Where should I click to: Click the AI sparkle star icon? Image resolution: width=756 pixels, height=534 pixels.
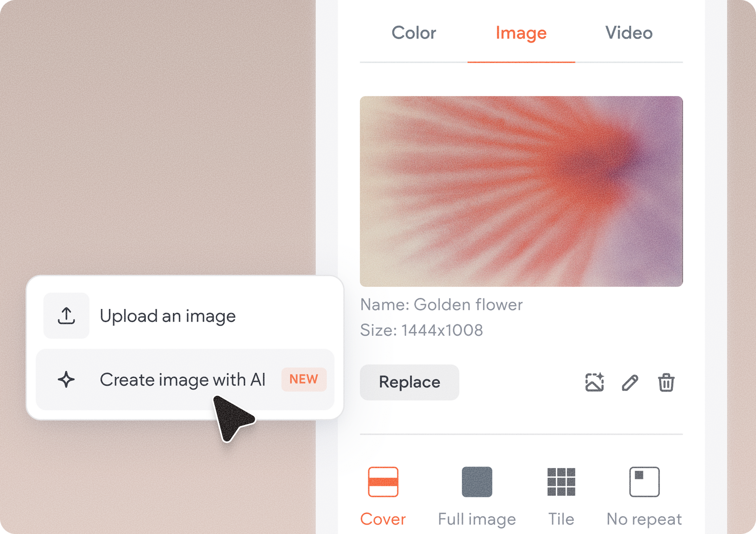[66, 380]
